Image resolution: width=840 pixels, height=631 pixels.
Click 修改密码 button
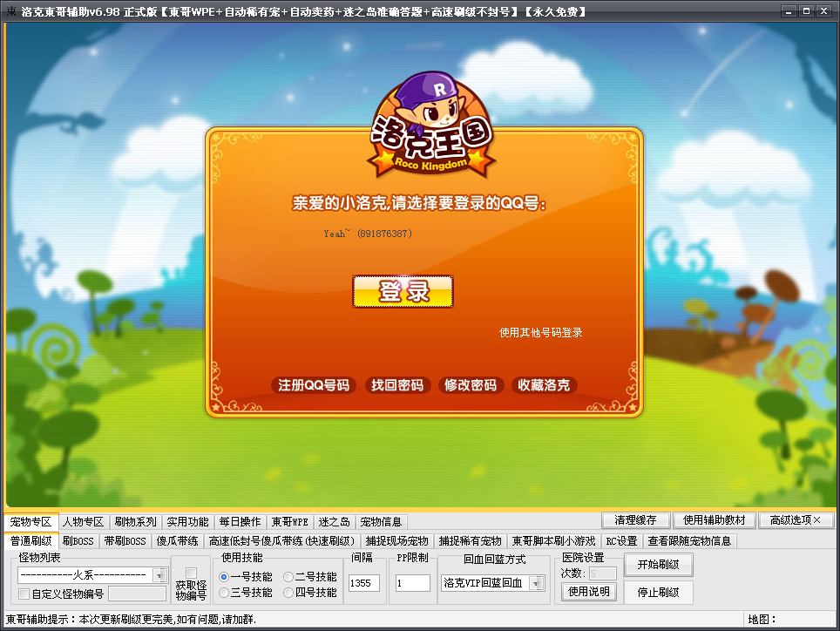pos(471,385)
